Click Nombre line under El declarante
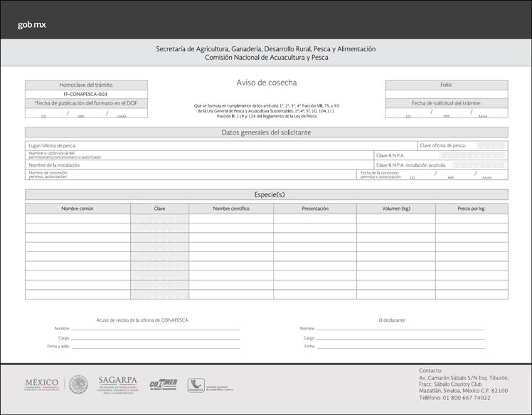Viewport: 532px width, 415px height. (400, 328)
